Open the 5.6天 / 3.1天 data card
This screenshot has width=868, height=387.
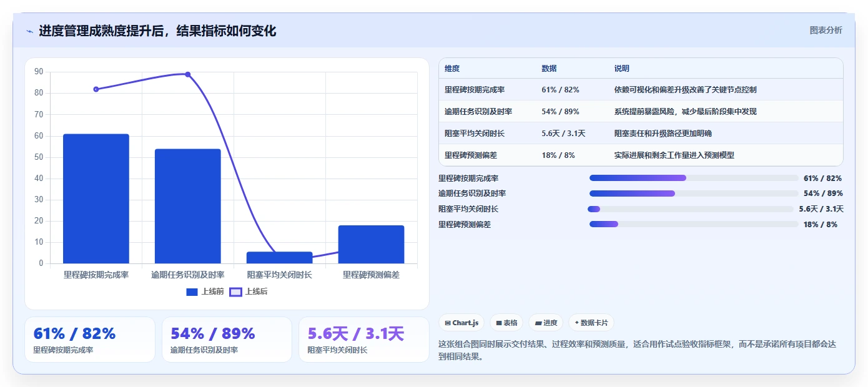pos(364,340)
